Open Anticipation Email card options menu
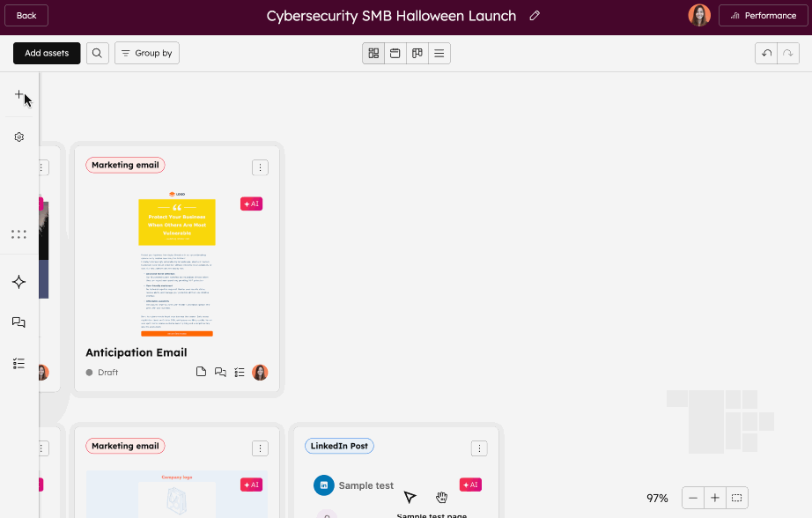 (260, 167)
